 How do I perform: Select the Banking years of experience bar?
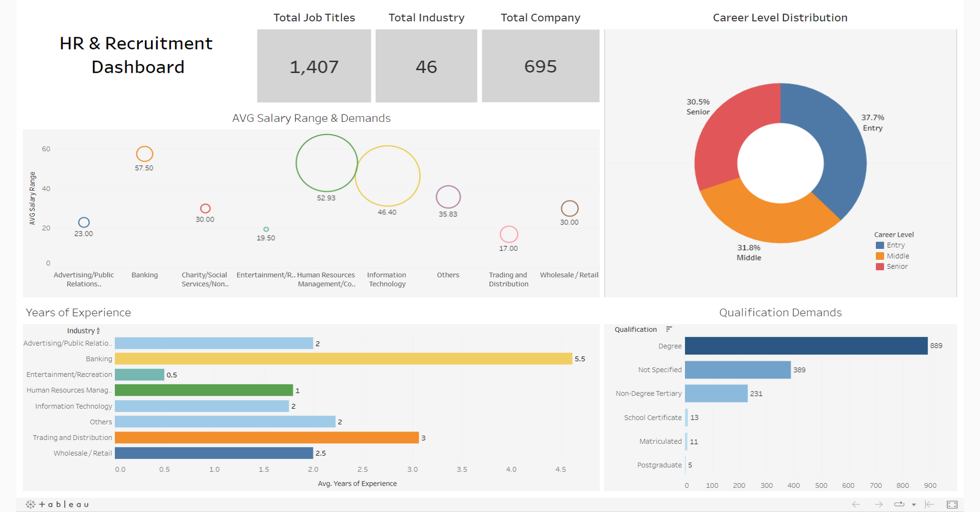(x=343, y=359)
